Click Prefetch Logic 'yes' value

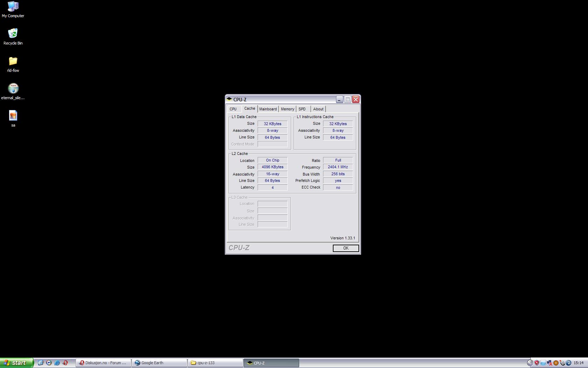coord(338,180)
